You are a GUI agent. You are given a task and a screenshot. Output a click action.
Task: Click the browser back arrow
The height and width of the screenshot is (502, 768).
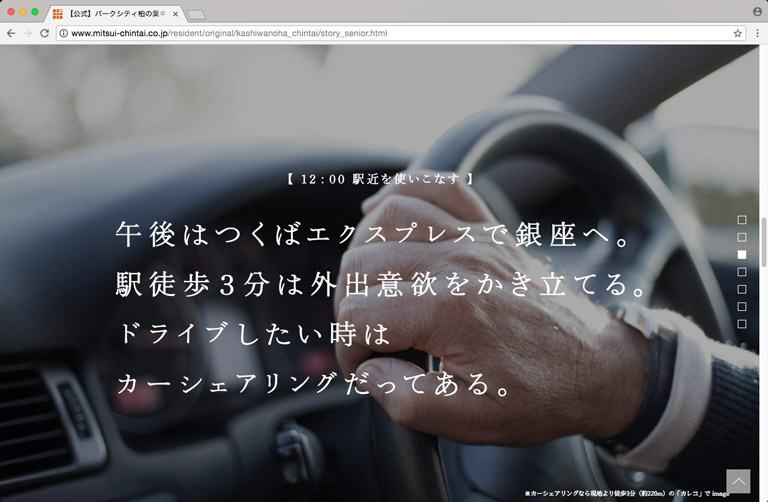11,33
